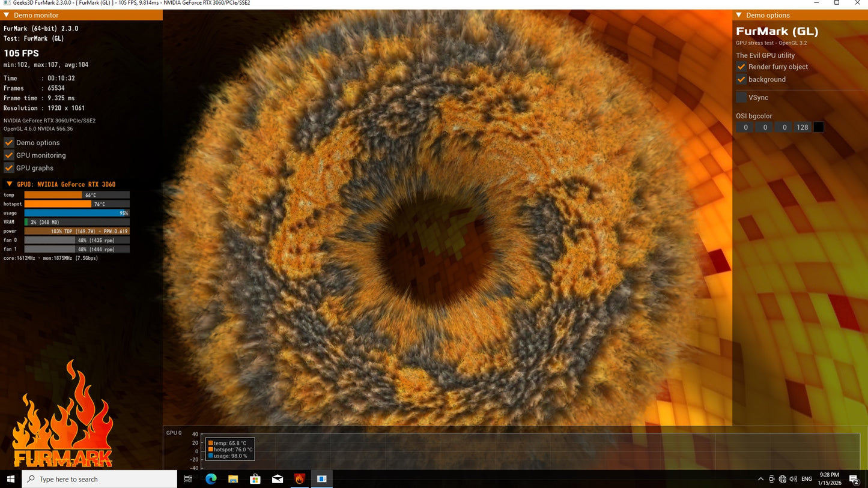Image resolution: width=868 pixels, height=488 pixels.
Task: Collapse the Demo options panel header
Action: coord(739,15)
